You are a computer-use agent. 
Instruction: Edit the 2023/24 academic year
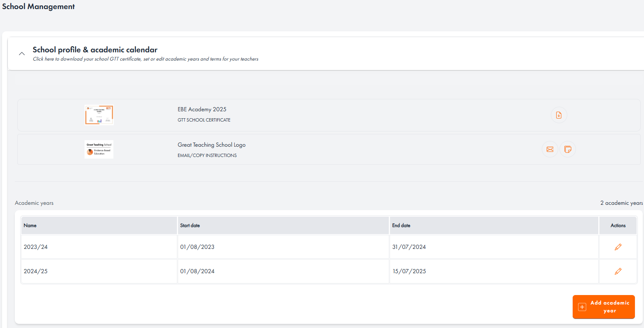[x=618, y=247]
